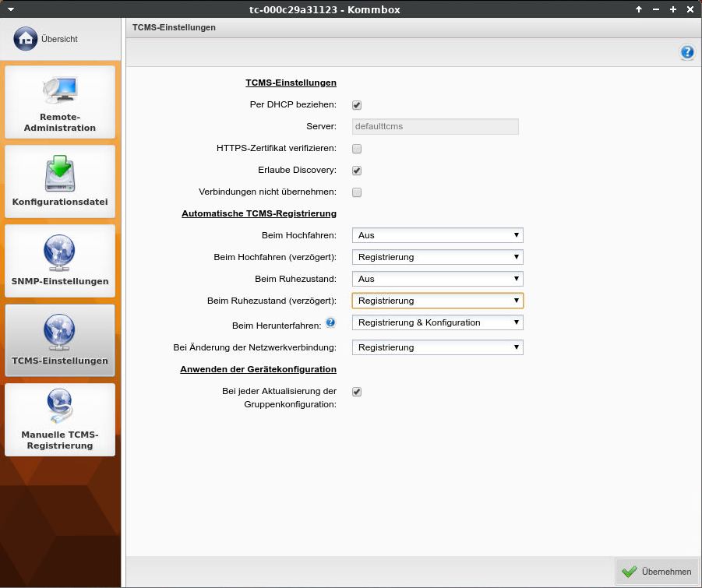
Task: Open window menu arrow in title bar
Action: point(10,9)
